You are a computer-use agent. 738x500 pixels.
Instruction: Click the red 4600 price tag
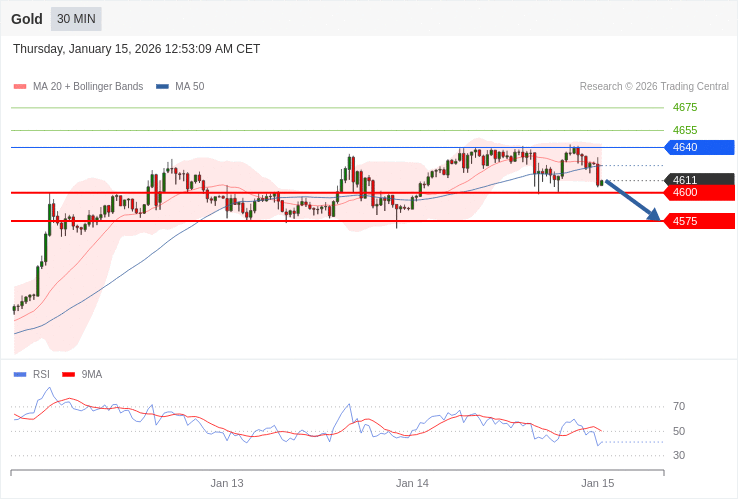pyautogui.click(x=699, y=192)
